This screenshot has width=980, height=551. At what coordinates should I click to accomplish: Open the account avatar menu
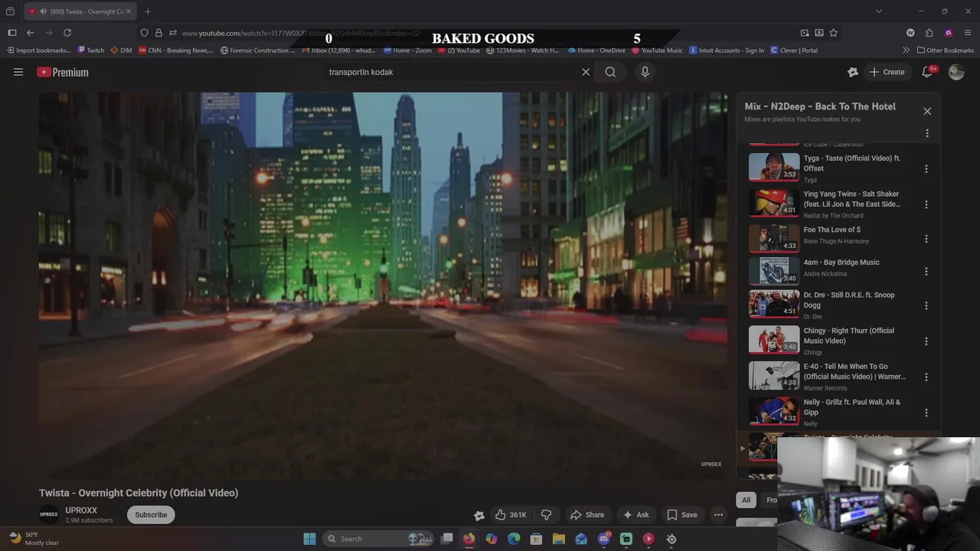(x=956, y=72)
